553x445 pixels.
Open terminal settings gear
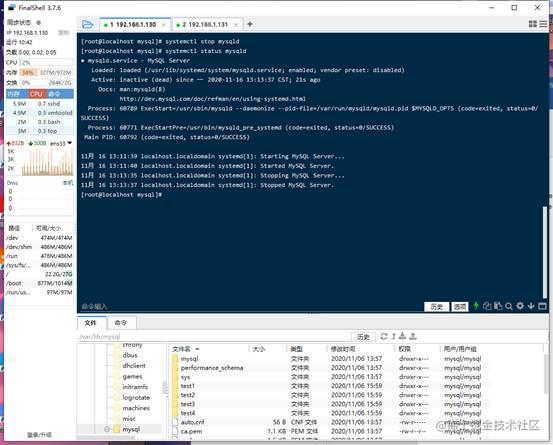(520, 306)
